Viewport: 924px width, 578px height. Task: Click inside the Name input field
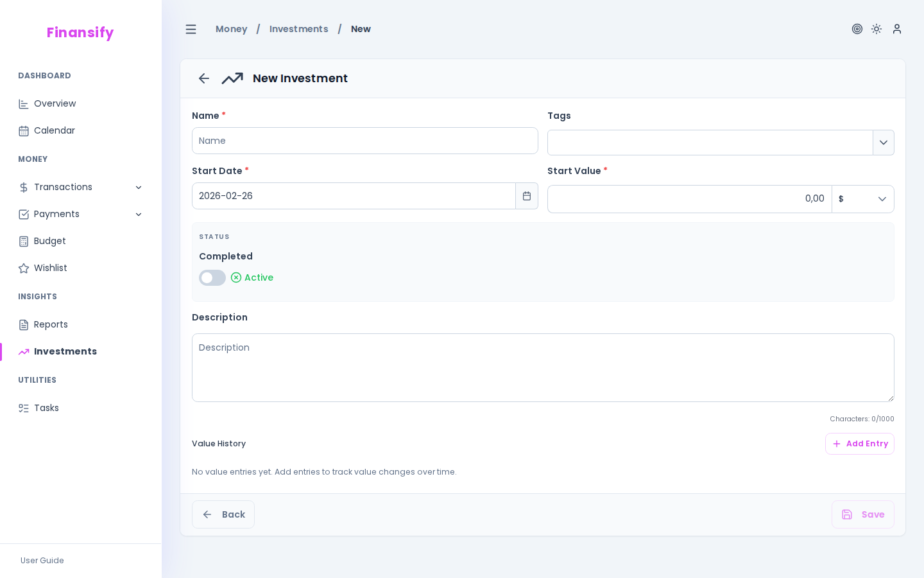click(x=365, y=141)
